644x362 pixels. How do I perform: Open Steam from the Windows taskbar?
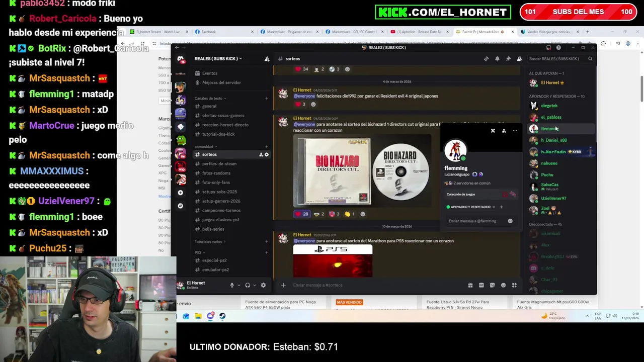point(222,316)
